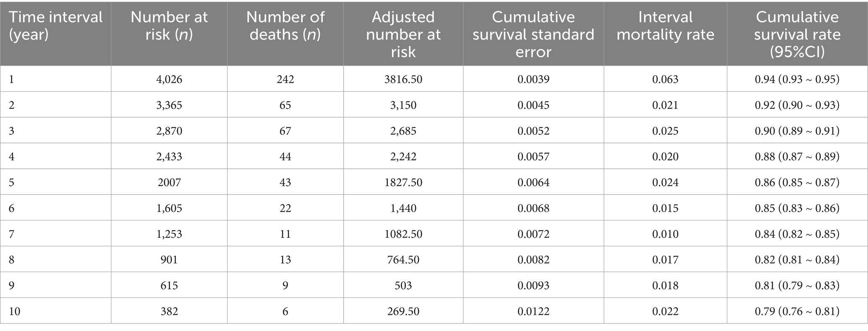Click the adjusted value 3816.50
868x331 pixels.
(403, 79)
